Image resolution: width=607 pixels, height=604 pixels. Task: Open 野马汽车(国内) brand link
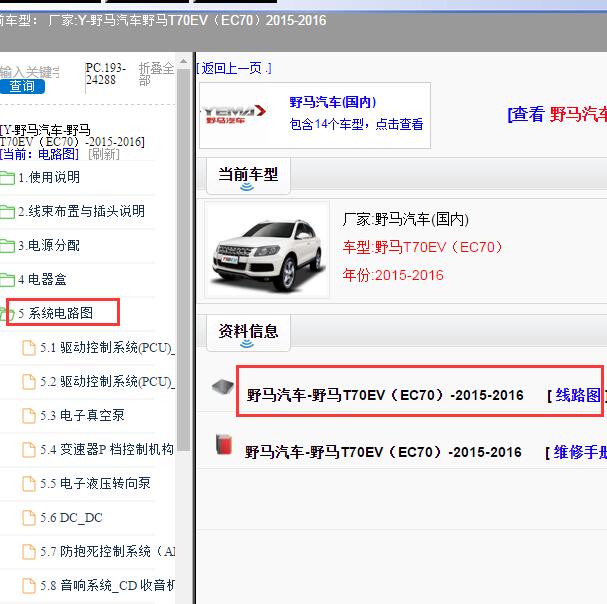pyautogui.click(x=333, y=102)
